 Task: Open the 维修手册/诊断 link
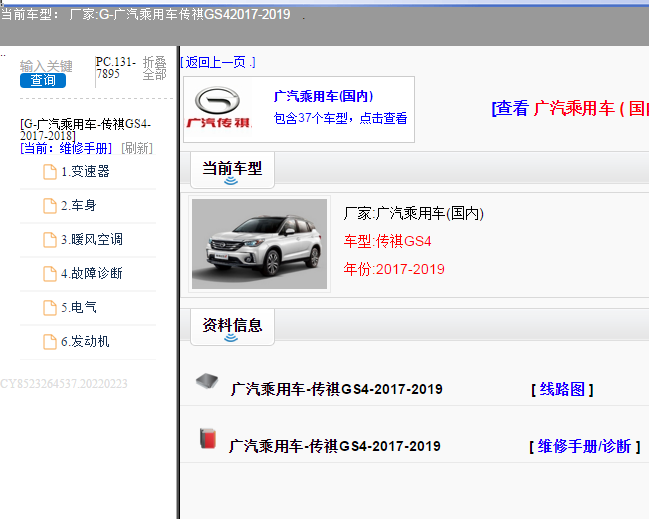pos(584,447)
